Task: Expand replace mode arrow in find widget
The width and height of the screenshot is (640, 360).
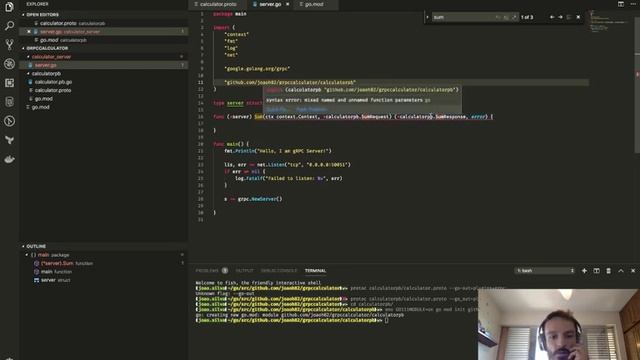Action: point(427,17)
